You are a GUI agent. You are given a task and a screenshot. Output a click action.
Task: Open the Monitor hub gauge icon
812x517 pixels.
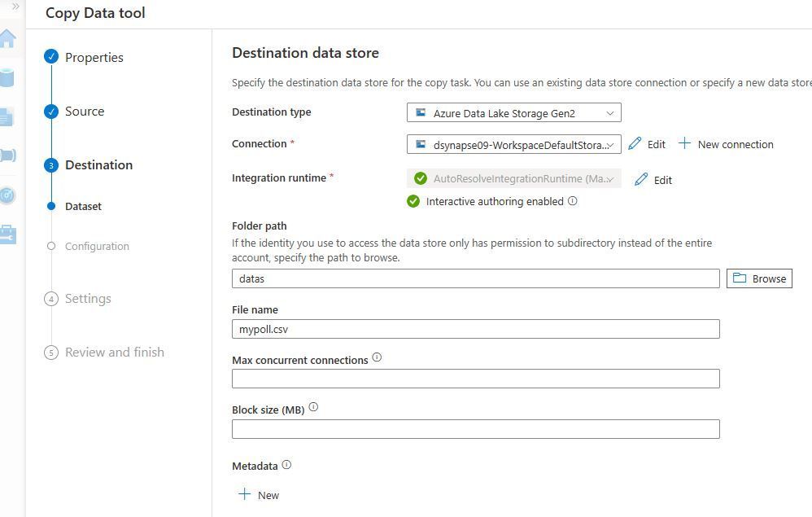(x=7, y=195)
